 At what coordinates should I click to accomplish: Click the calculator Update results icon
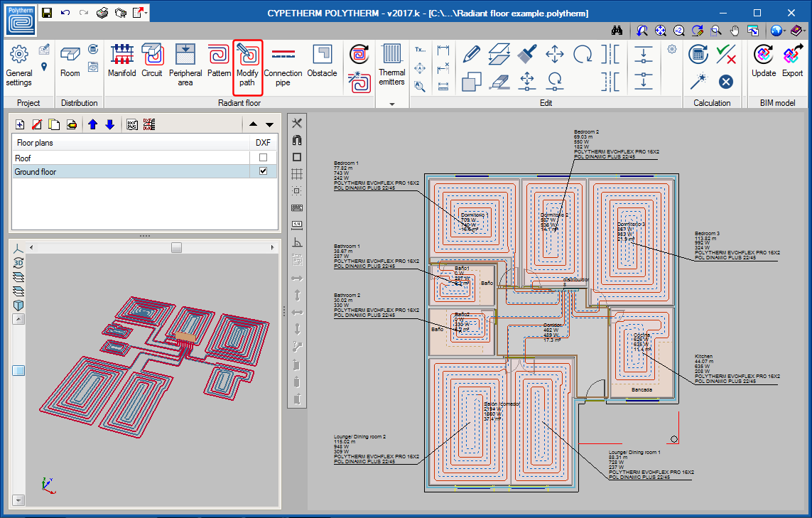(698, 55)
